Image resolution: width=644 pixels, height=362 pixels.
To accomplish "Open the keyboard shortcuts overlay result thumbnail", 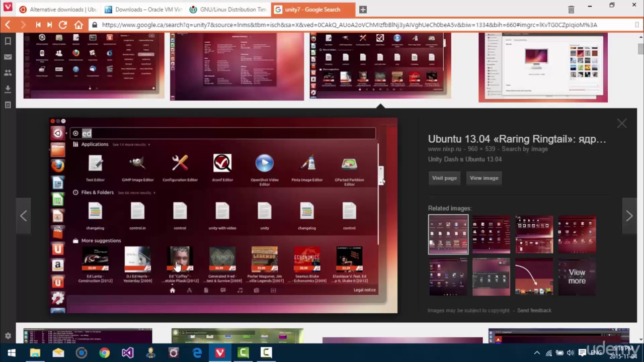I will coord(237,66).
